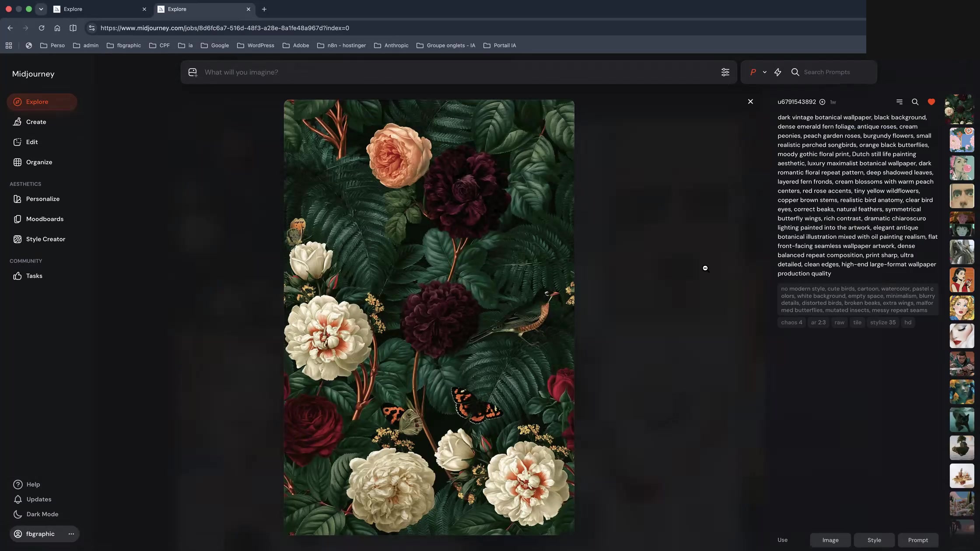Go back in browser
The width and height of the screenshot is (980, 551).
pyautogui.click(x=10, y=28)
